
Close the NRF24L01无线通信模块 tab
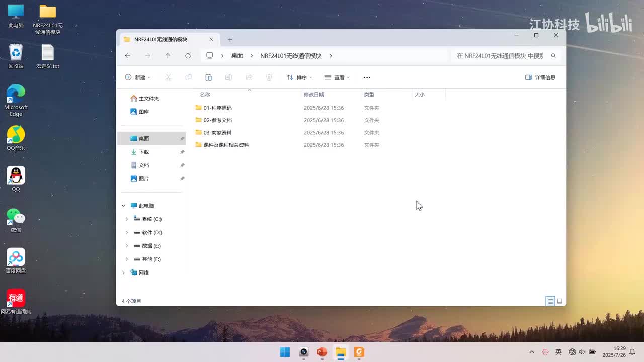pyautogui.click(x=211, y=39)
